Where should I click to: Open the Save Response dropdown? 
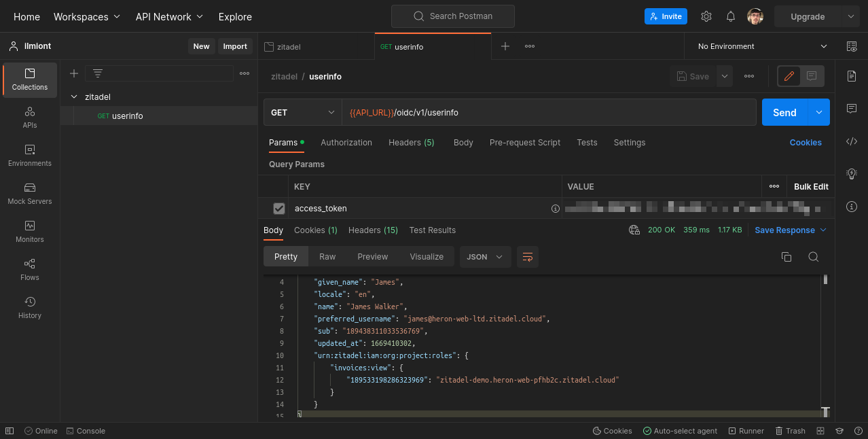click(x=791, y=230)
